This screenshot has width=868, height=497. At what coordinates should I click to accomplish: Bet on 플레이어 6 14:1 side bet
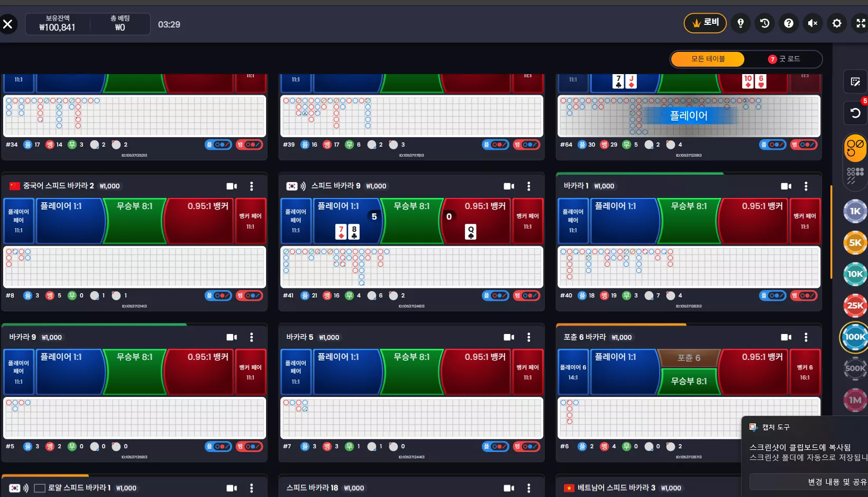coord(573,372)
